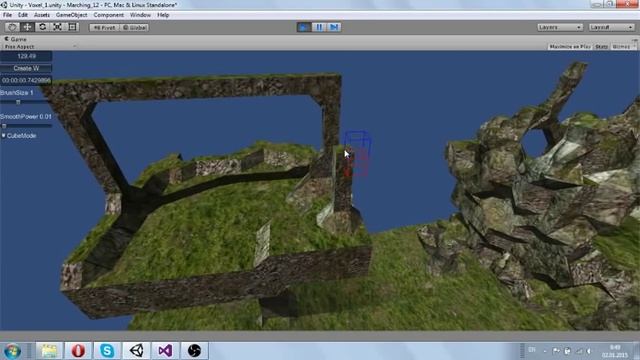
Task: Select the Scale tool
Action: click(x=57, y=27)
